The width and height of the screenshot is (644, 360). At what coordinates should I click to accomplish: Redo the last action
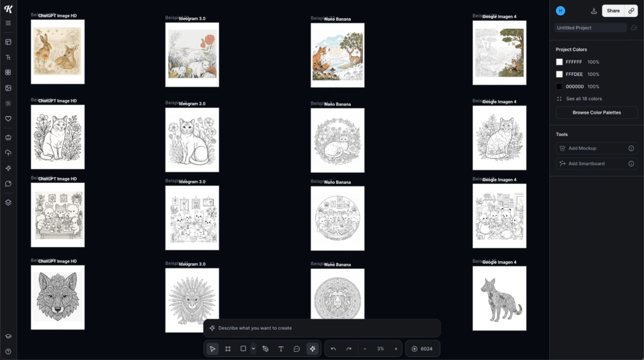click(x=348, y=349)
